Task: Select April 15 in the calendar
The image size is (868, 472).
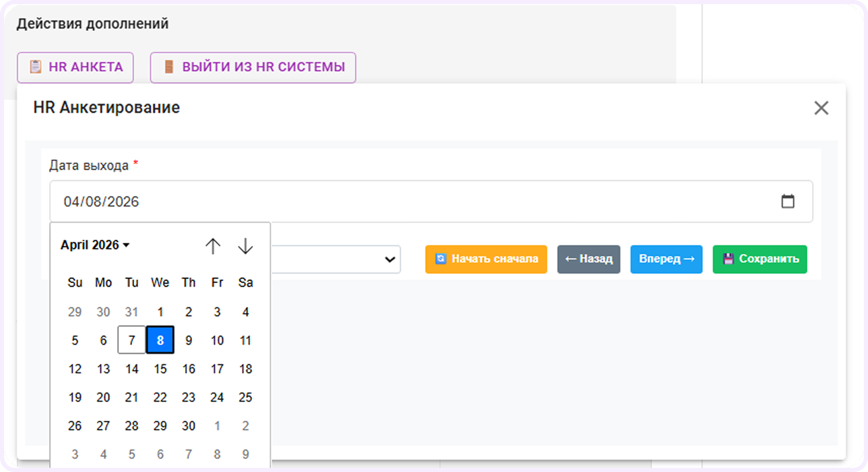Action: click(160, 369)
